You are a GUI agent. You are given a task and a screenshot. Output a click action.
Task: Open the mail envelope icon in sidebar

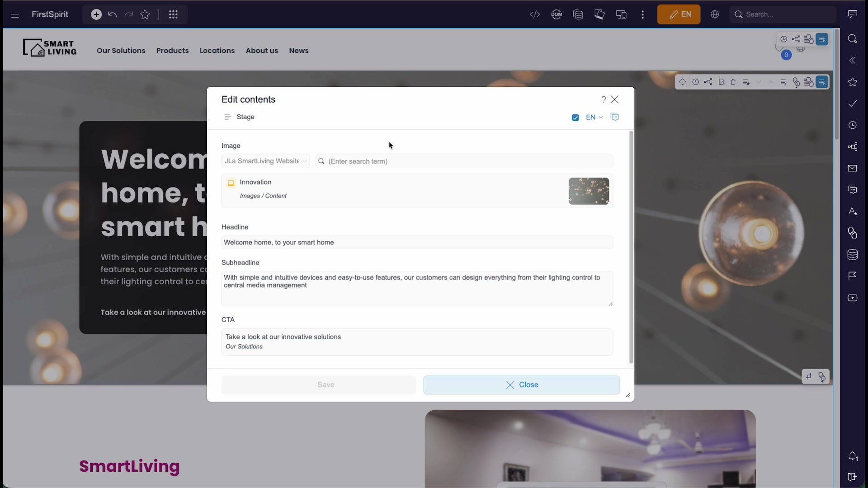coord(853,168)
